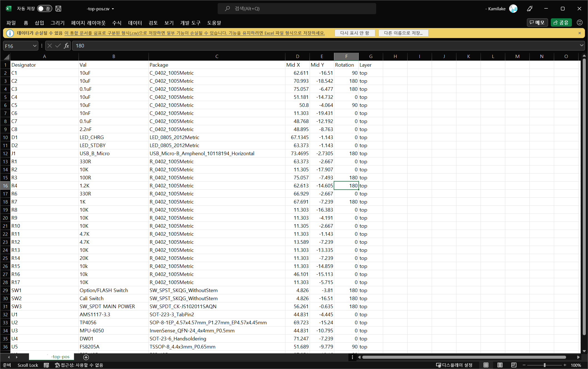
Task: Dismiss the yellow data loss warning bar
Action: click(x=579, y=33)
